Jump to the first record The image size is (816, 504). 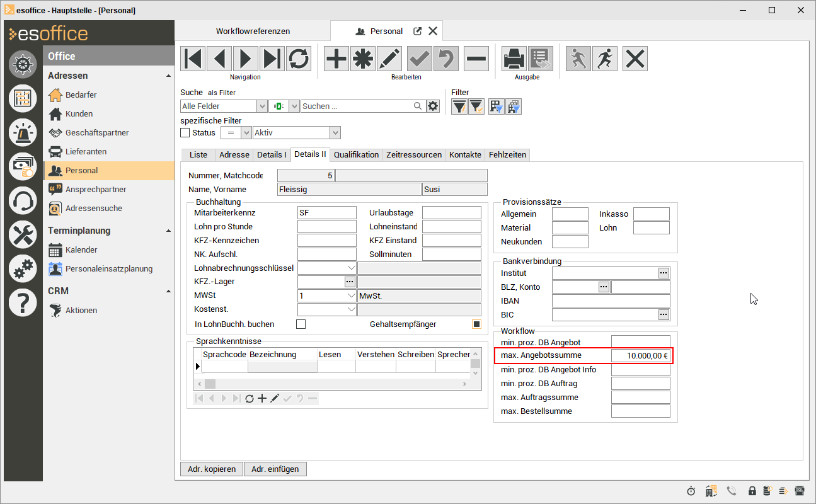pos(193,59)
